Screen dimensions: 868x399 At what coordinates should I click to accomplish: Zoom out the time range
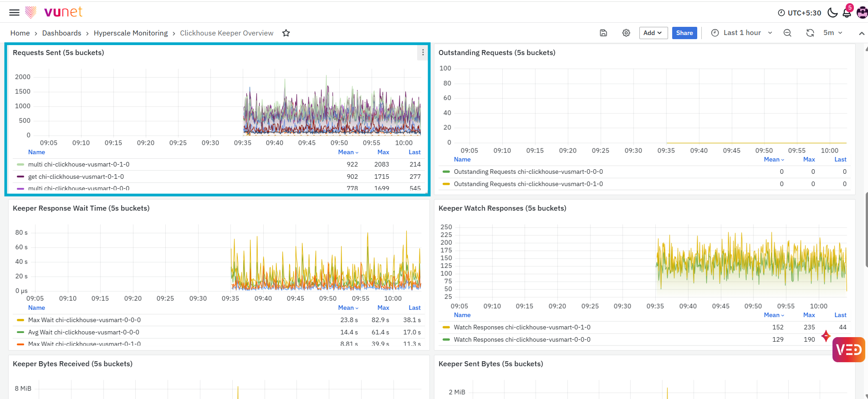click(787, 33)
